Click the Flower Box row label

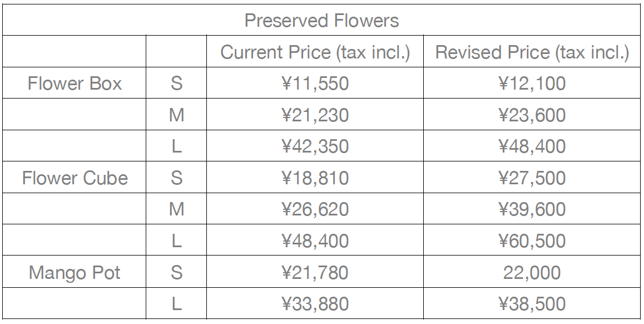coord(75,84)
